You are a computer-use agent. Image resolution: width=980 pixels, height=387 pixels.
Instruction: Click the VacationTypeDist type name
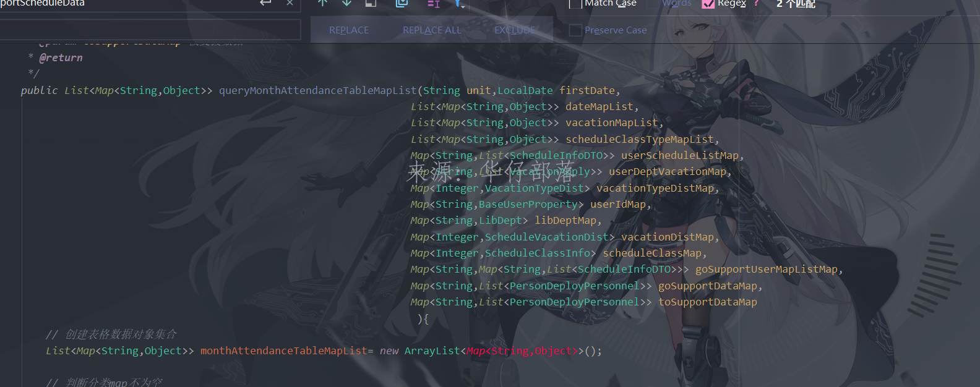535,188
